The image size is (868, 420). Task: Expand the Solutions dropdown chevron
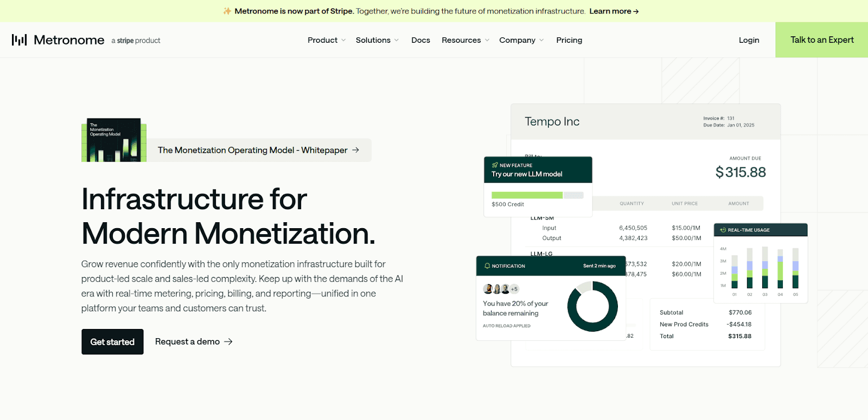397,40
